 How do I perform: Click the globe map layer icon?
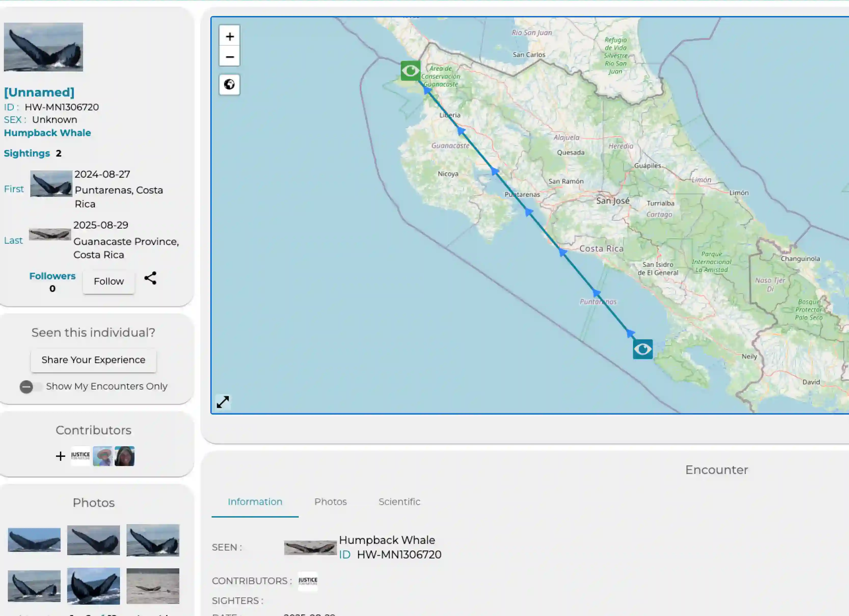coord(230,85)
